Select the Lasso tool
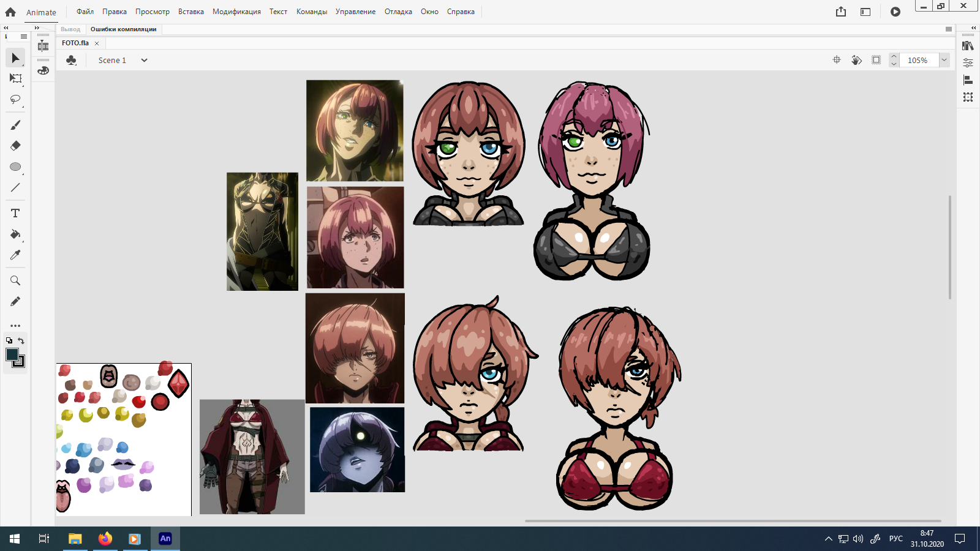 pyautogui.click(x=15, y=99)
